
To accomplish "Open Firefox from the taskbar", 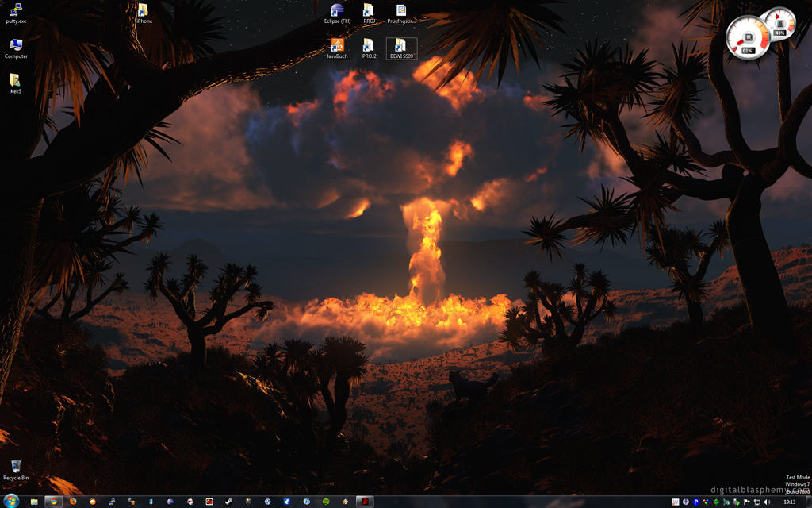I will 73,502.
